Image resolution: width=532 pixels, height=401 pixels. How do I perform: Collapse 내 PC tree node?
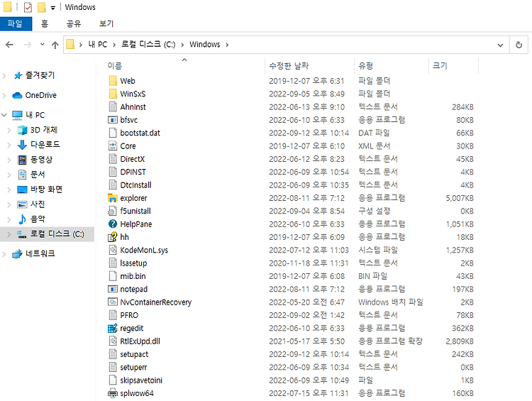coord(4,115)
